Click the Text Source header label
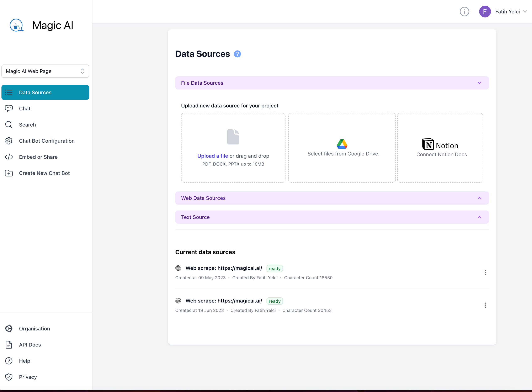The image size is (532, 392). (x=195, y=217)
